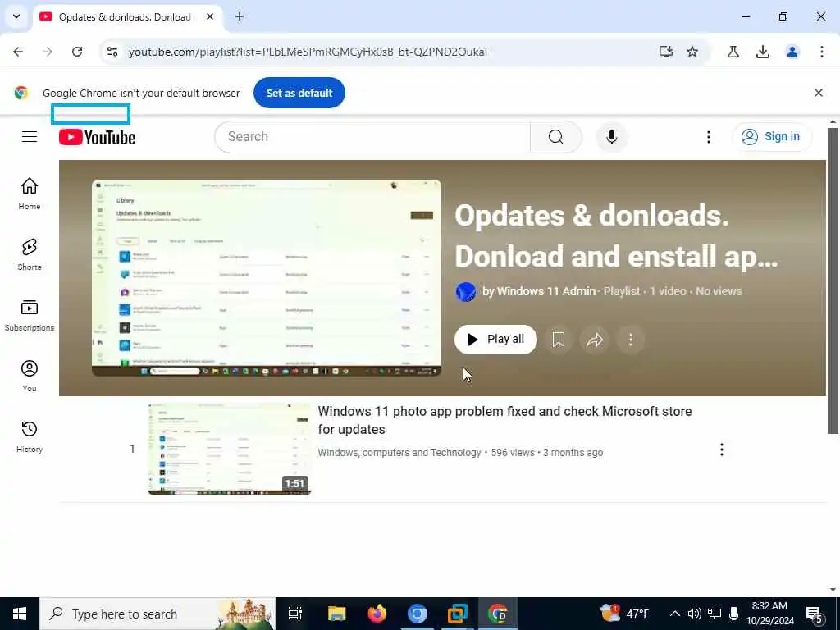Go forward in Chrome
This screenshot has width=840, height=630.
[x=48, y=52]
